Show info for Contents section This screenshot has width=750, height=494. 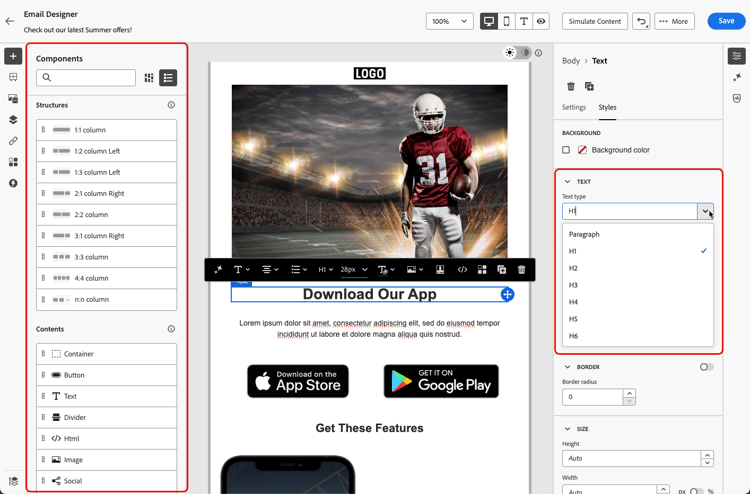click(171, 329)
